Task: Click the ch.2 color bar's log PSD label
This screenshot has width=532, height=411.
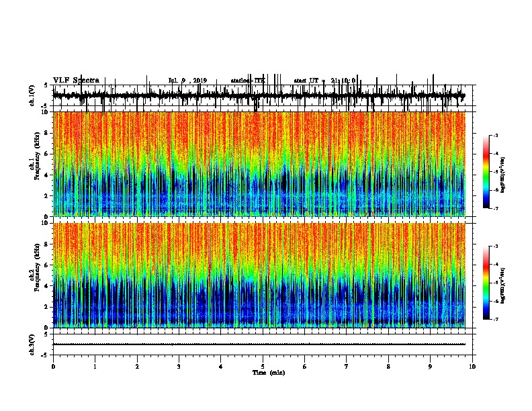Action: [x=502, y=285]
